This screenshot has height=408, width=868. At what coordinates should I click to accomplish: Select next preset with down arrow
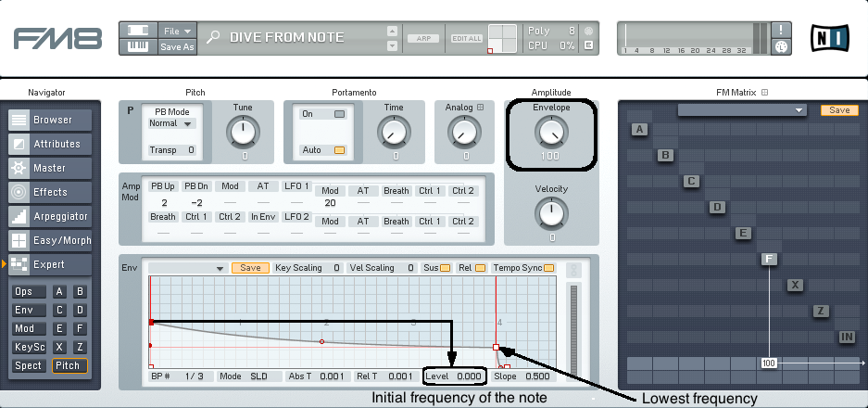[392, 45]
